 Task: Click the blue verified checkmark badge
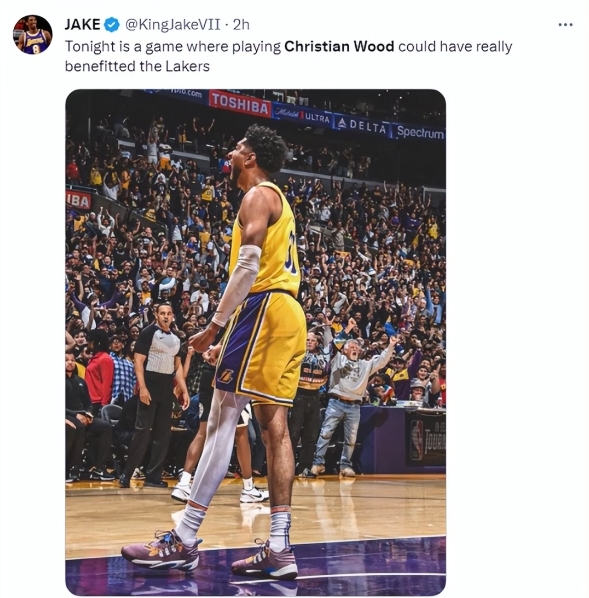(111, 25)
